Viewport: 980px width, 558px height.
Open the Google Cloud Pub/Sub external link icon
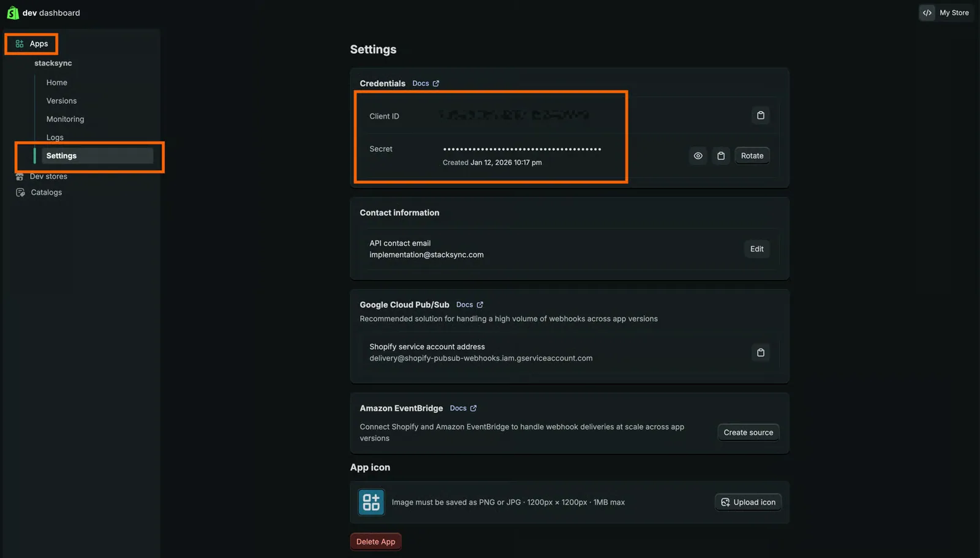click(x=480, y=304)
